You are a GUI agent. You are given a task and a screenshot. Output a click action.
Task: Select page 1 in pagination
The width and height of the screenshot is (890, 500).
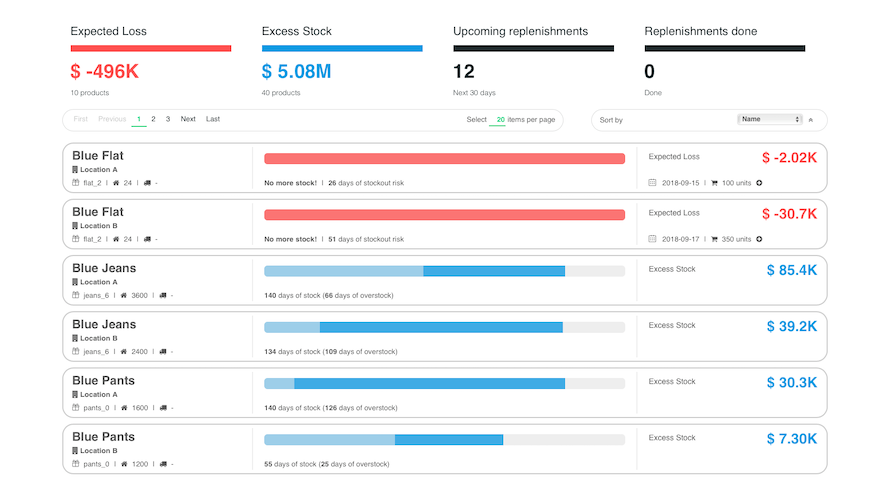(139, 119)
